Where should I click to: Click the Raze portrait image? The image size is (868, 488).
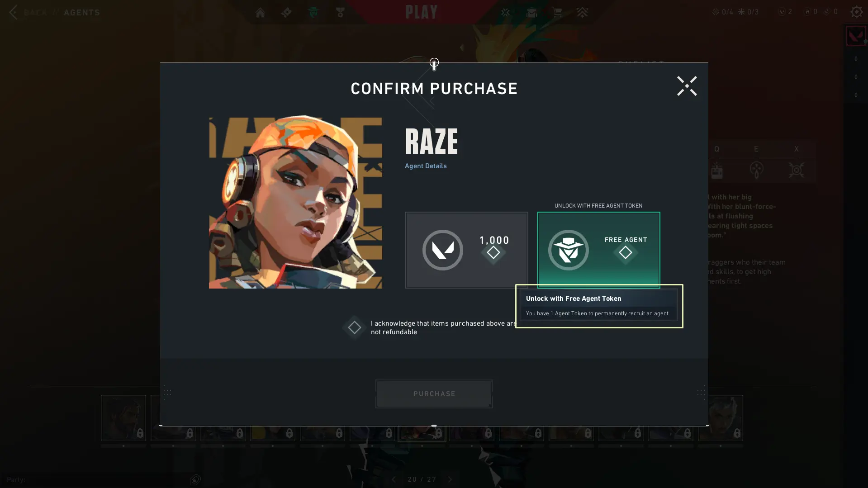point(295,202)
